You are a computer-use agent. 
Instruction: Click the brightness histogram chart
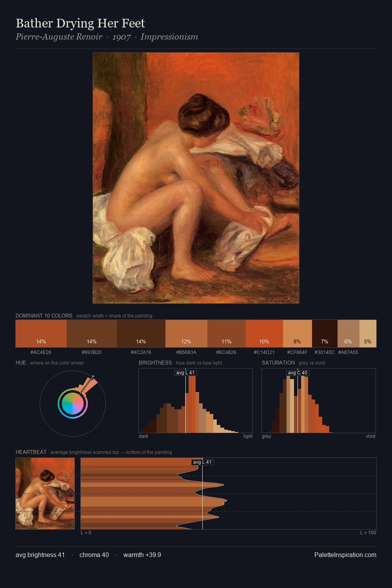(196, 401)
